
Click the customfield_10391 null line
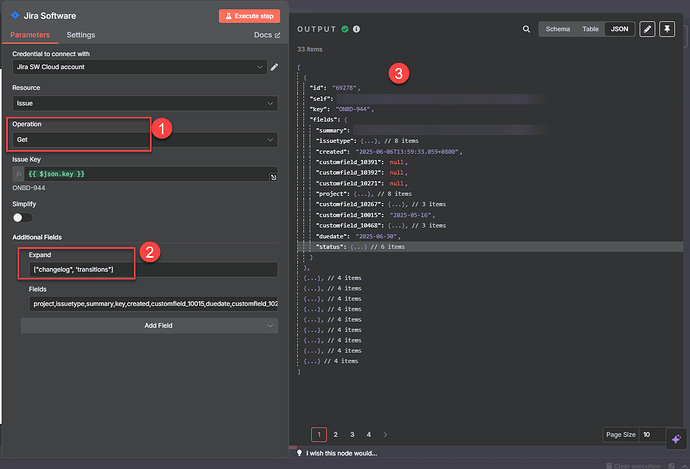(x=362, y=162)
